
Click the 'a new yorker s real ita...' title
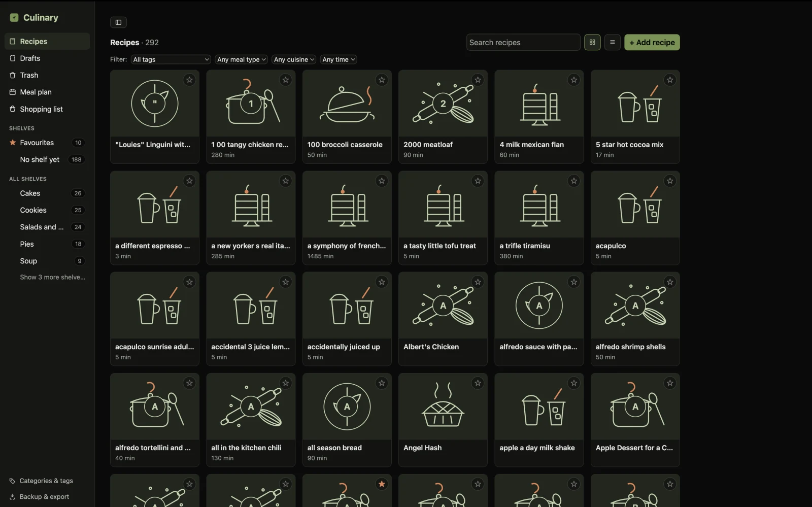click(251, 246)
